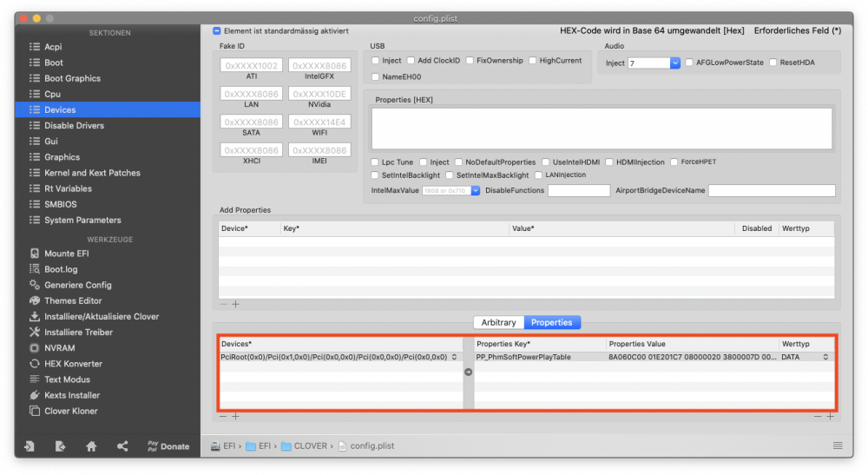Click the list icon at bottom right
Viewport: 868px width, 475px height.
pyautogui.click(x=838, y=445)
